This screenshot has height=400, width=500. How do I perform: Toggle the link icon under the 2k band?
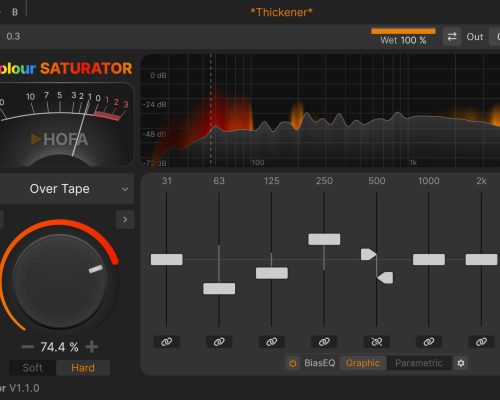[481, 342]
